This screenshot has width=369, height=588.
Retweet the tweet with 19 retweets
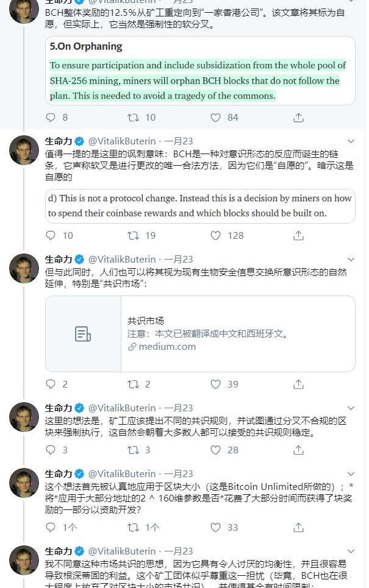[x=133, y=235]
